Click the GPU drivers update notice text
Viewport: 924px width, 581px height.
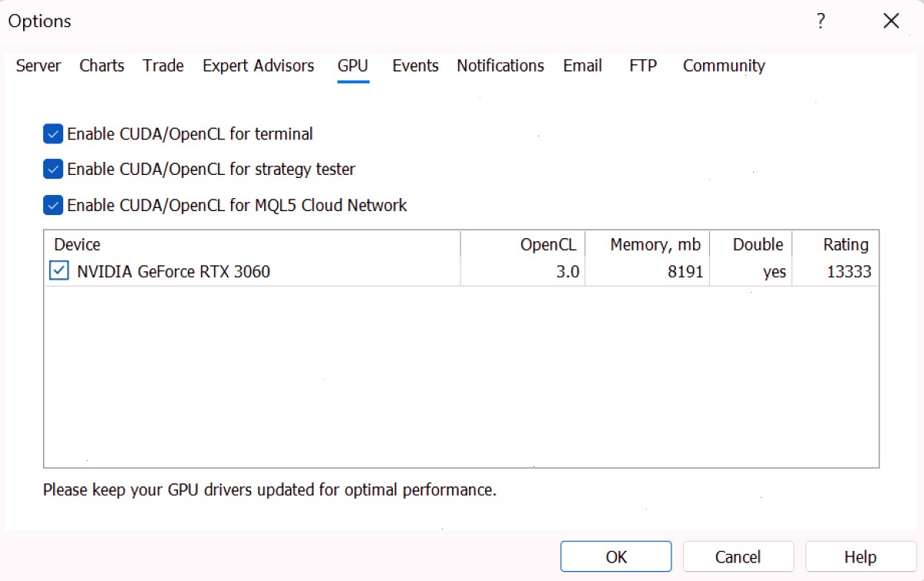pyautogui.click(x=269, y=490)
